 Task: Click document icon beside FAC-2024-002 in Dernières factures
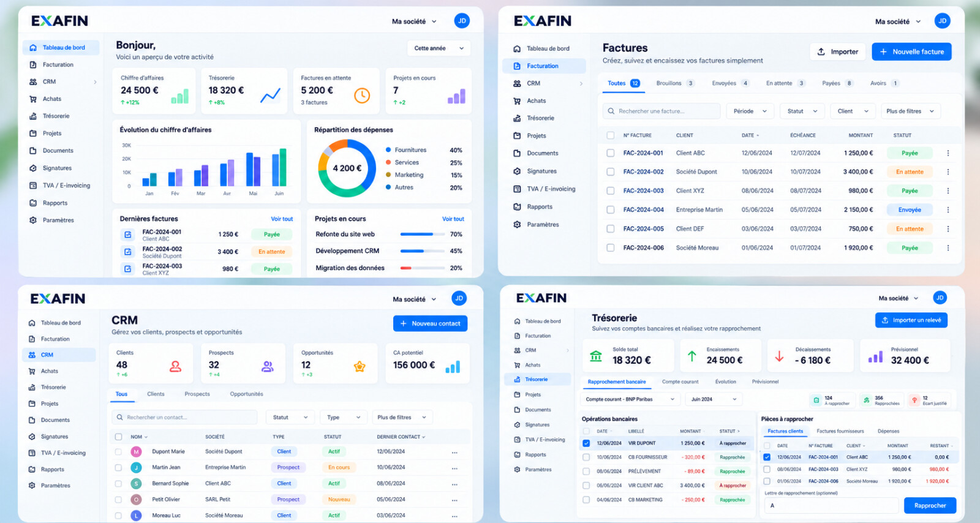[128, 252]
